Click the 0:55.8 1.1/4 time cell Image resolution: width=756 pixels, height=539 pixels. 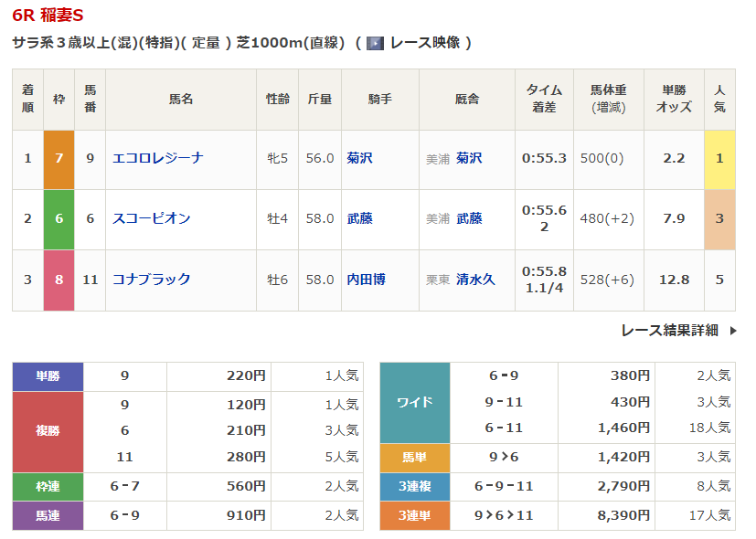coord(544,280)
